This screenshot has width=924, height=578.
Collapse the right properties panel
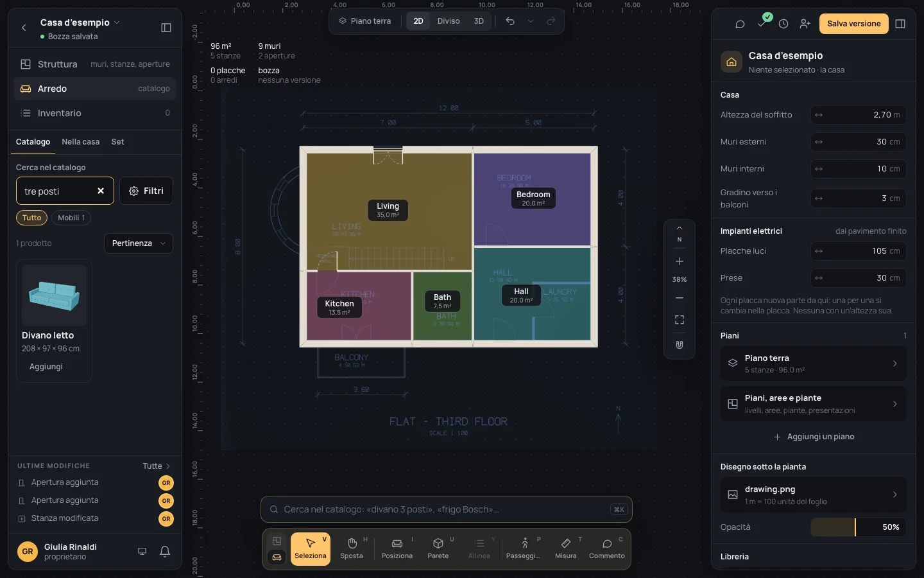(900, 24)
